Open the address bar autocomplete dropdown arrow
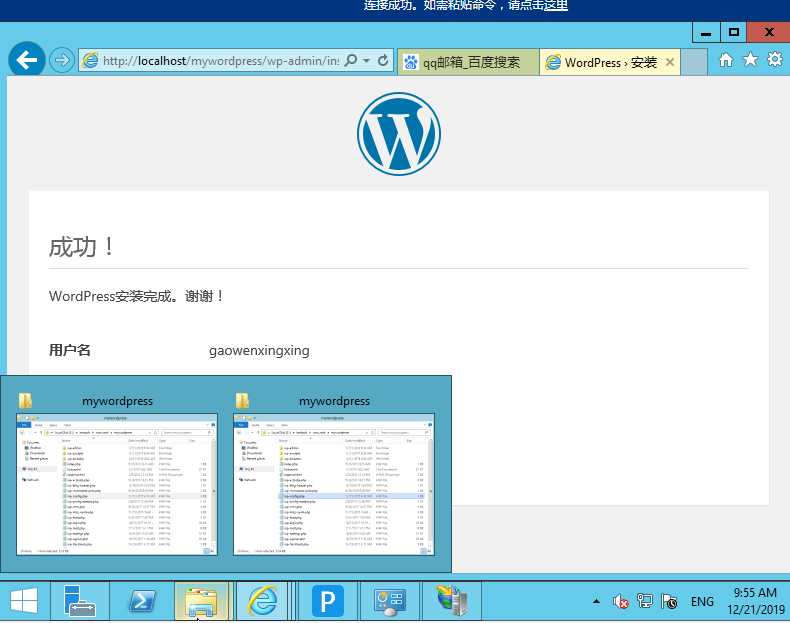 click(x=366, y=61)
